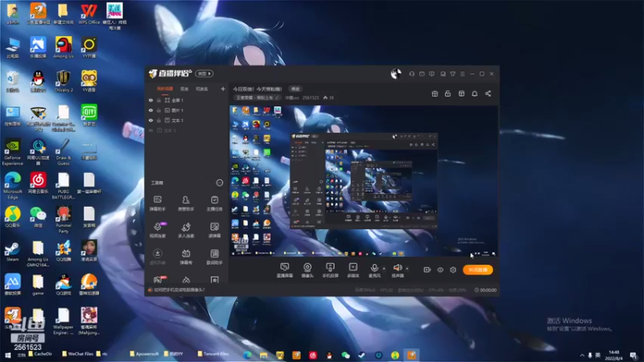Select the first orange scene tab
The height and width of the screenshot is (362, 644).
165,88
